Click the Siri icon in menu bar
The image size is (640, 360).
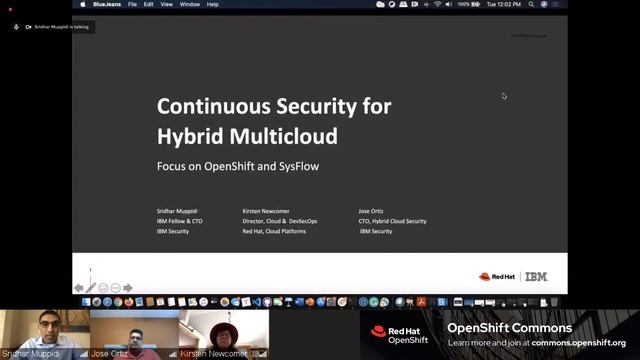pos(544,4)
